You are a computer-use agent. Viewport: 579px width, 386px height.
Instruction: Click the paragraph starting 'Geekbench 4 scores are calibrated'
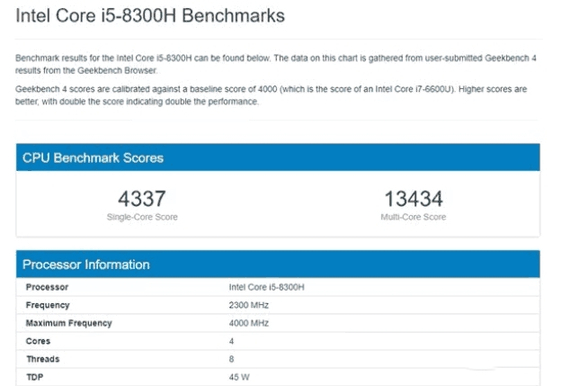[271, 95]
